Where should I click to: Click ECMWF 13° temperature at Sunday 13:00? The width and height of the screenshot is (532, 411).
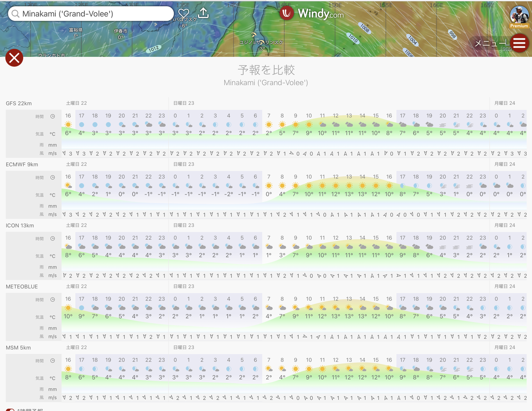tap(349, 194)
